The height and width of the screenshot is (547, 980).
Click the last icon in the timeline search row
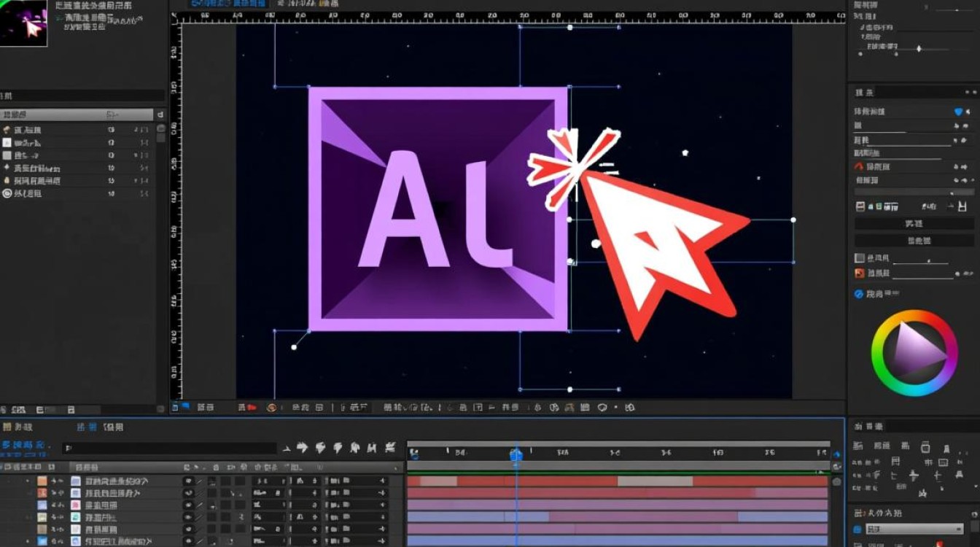[390, 447]
